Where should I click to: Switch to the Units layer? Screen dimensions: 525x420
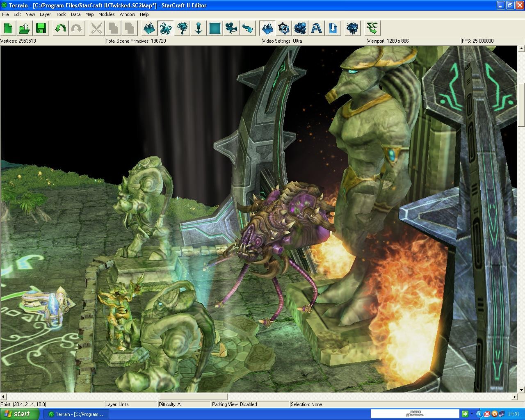click(x=165, y=28)
